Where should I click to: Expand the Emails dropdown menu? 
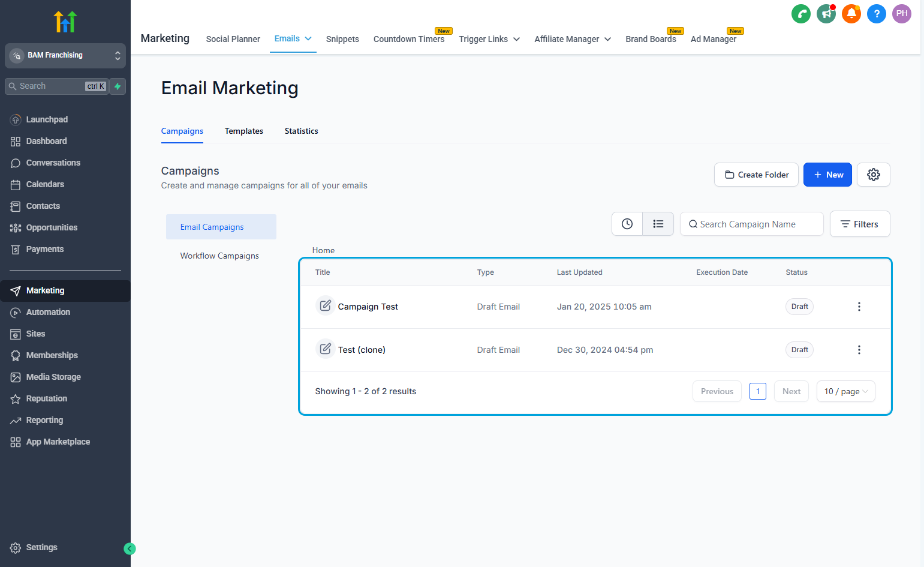293,38
